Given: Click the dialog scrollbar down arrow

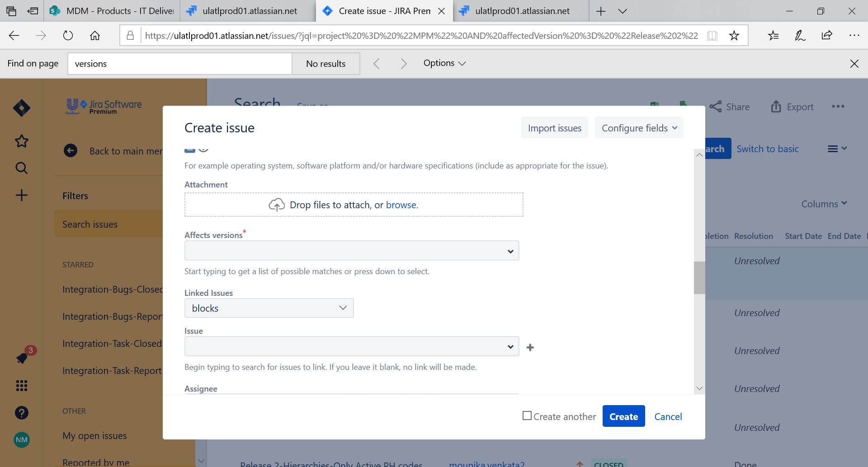Looking at the screenshot, I should 699,388.
